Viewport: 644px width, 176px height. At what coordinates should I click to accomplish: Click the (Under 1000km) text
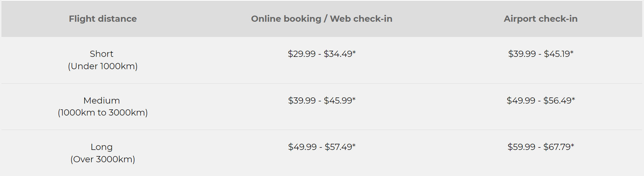[103, 66]
